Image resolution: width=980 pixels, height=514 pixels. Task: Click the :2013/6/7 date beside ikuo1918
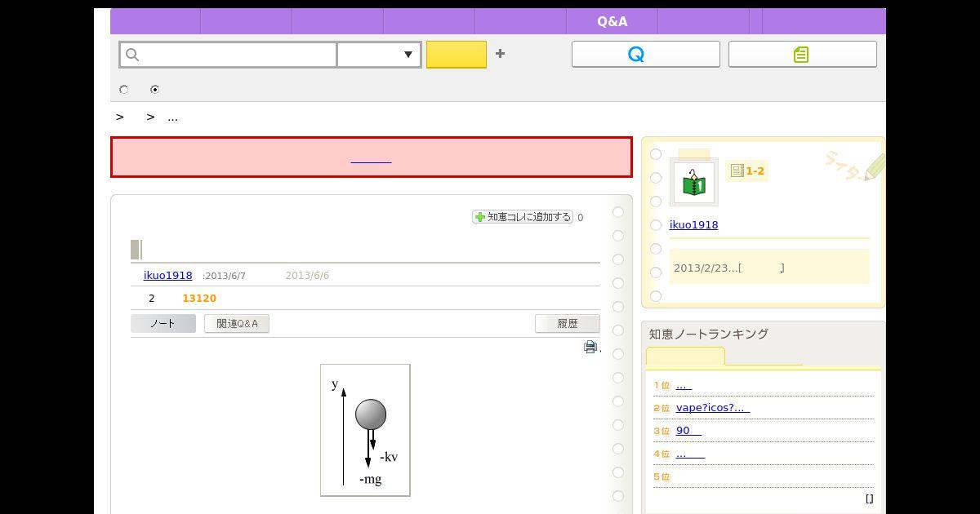click(224, 276)
